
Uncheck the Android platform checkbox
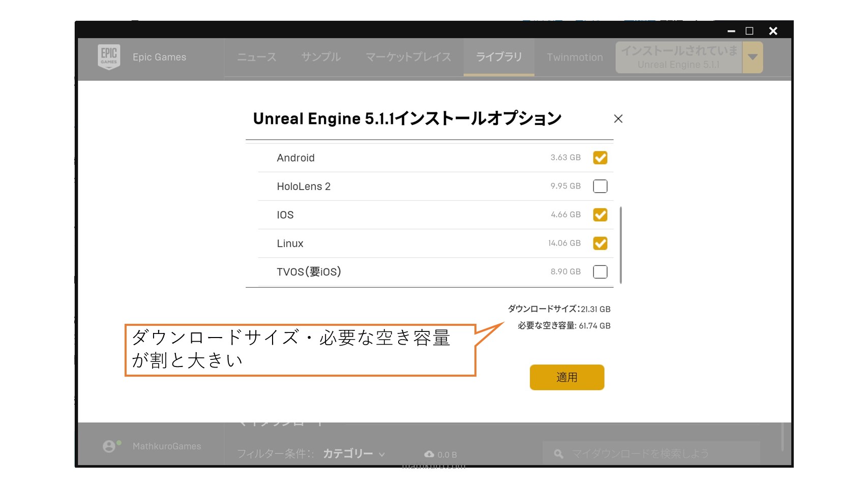click(x=600, y=158)
